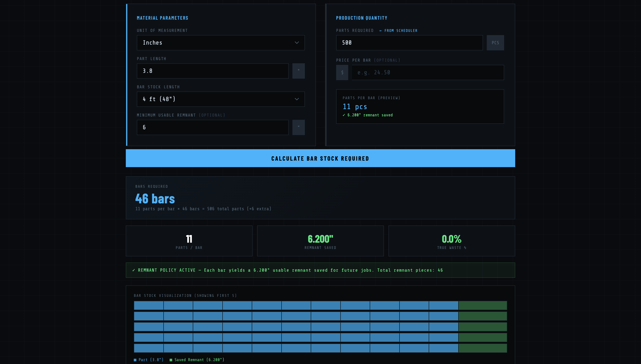Screen dimensions: 641x364
Task: Click the Parts Per Bar preview panel
Action: 420,106
